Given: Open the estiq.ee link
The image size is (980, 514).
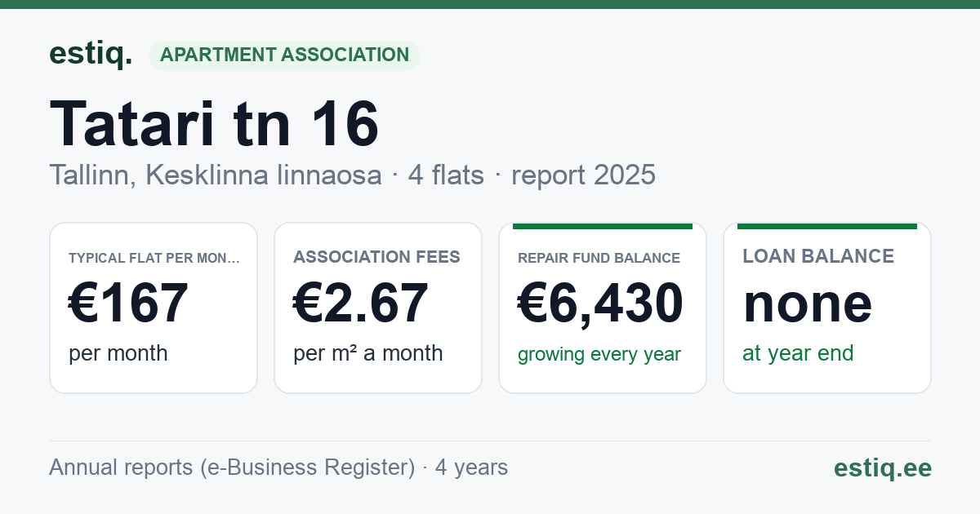Looking at the screenshot, I should 883,467.
